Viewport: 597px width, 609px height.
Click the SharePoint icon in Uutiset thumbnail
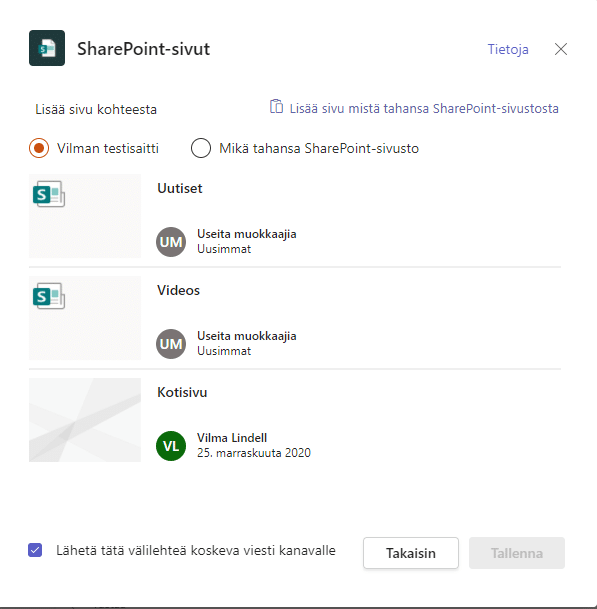[x=49, y=194]
